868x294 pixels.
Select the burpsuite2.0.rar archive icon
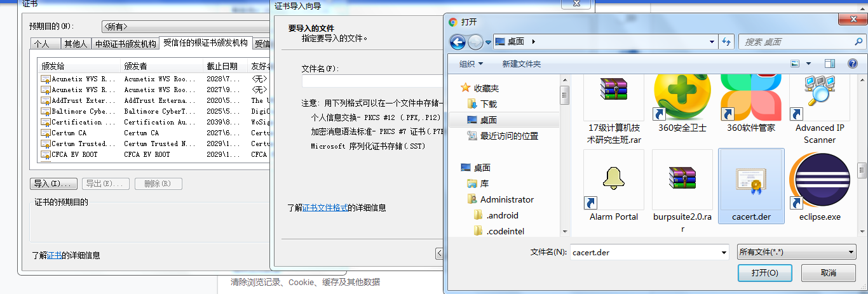(x=683, y=180)
